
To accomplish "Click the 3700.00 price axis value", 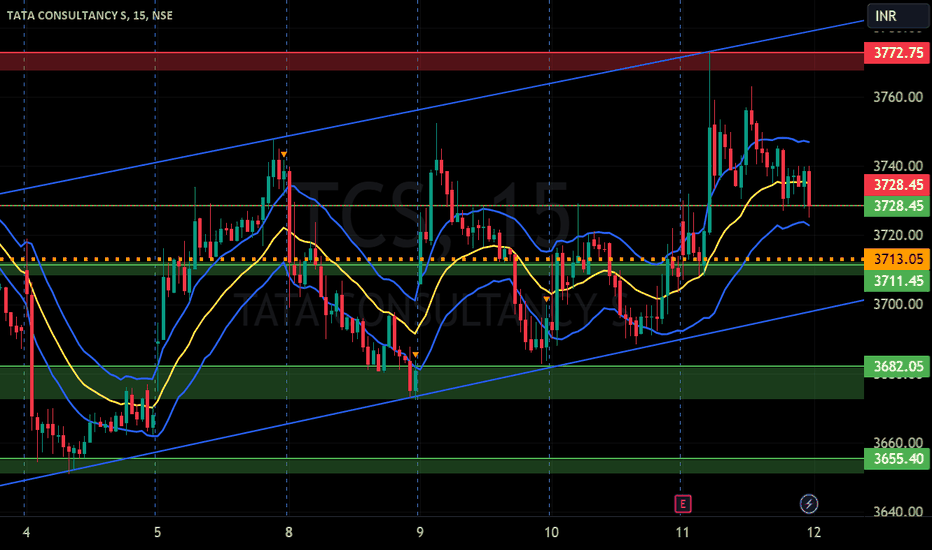I will 898,304.
